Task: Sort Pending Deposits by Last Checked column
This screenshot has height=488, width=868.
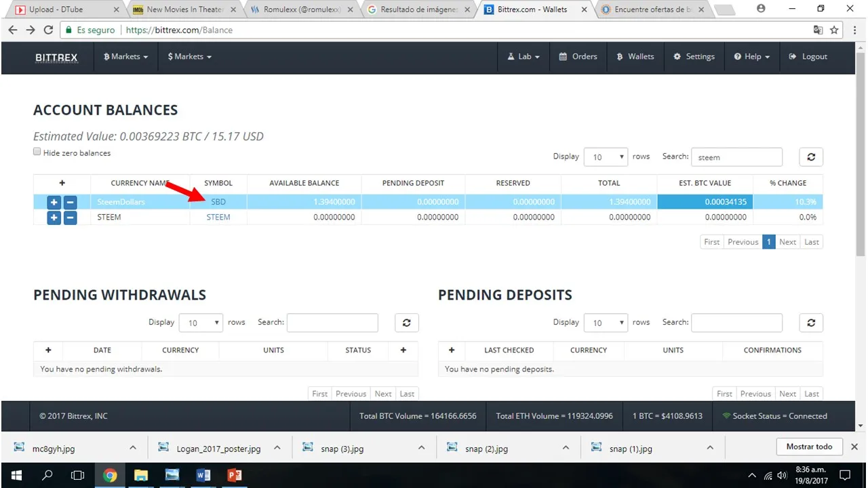Action: click(509, 350)
